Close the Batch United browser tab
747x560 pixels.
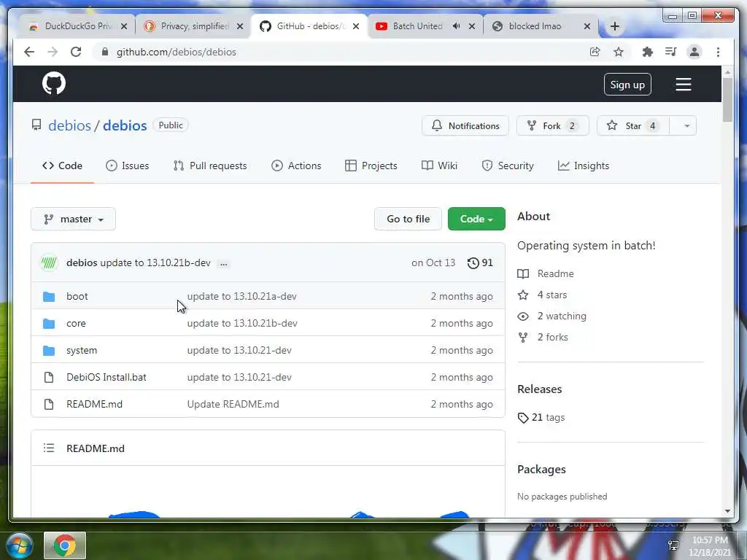point(472,26)
